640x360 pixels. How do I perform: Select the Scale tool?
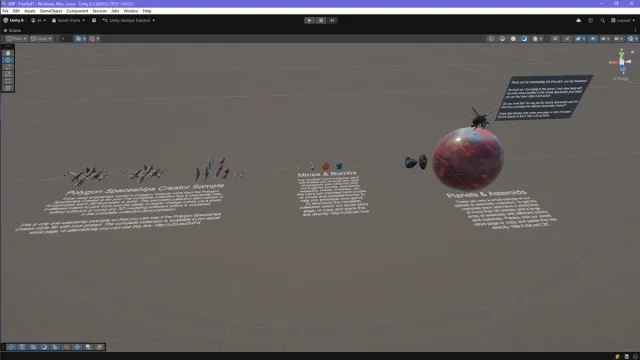pos(8,74)
